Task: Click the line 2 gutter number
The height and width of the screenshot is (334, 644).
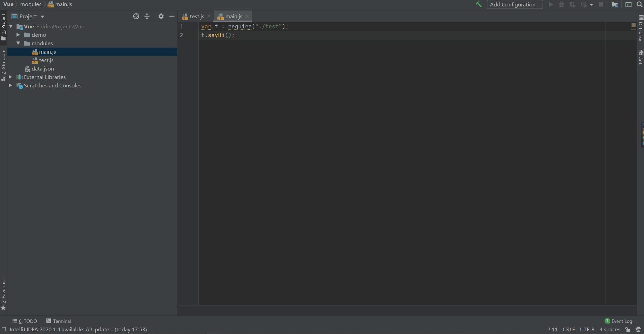Action: [x=182, y=35]
